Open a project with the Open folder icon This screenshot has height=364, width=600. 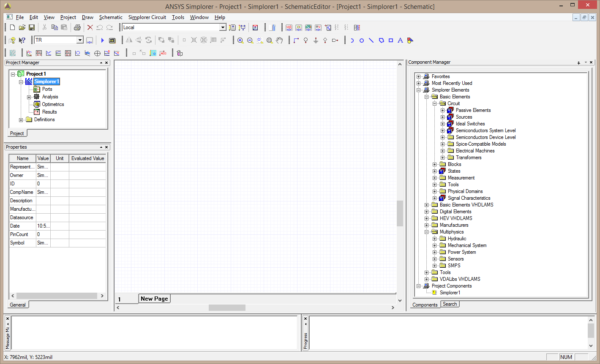tap(22, 27)
